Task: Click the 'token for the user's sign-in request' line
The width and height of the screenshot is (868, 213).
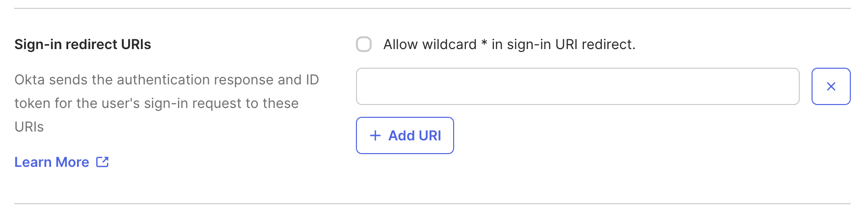Action: tap(156, 103)
